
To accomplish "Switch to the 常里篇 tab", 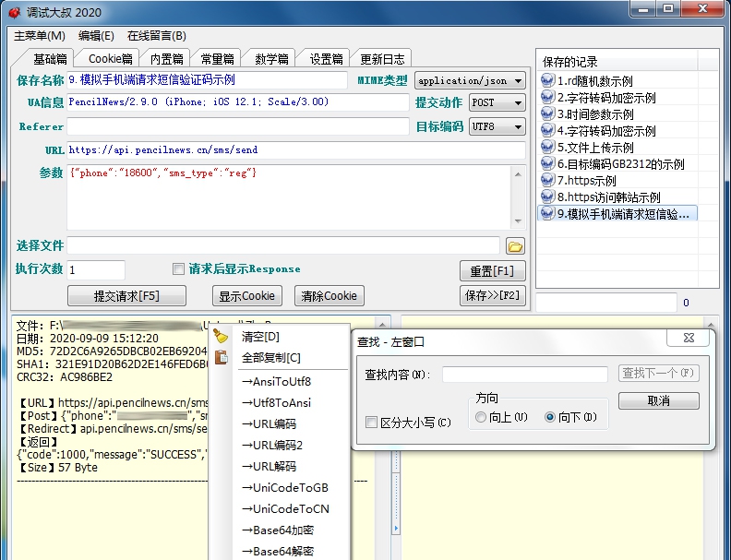I will (x=217, y=59).
